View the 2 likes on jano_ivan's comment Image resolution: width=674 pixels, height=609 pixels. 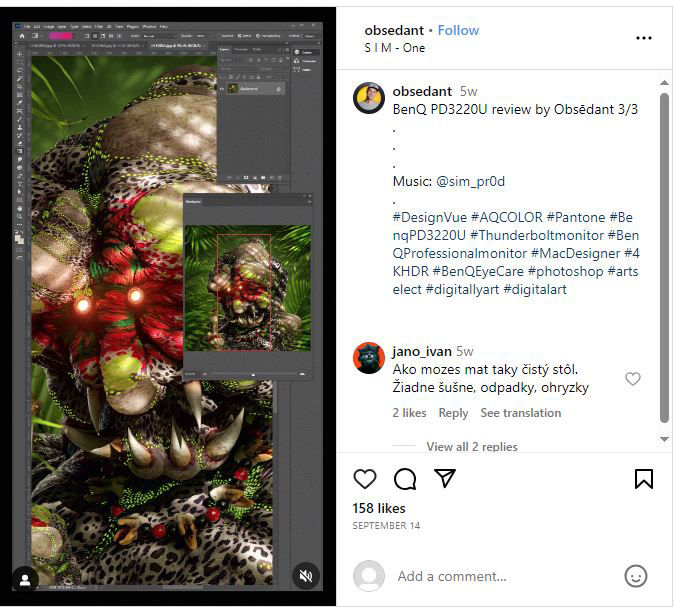click(x=409, y=413)
